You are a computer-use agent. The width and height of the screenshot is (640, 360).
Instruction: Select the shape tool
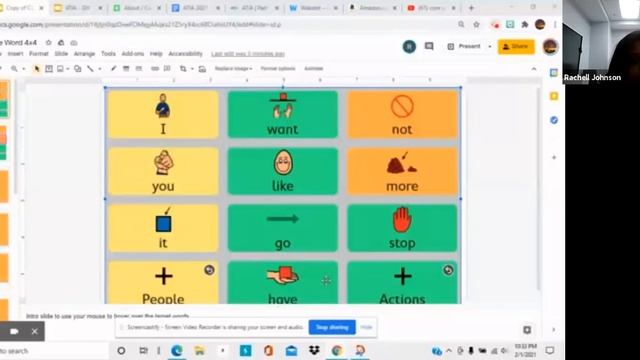pyautogui.click(x=78, y=69)
